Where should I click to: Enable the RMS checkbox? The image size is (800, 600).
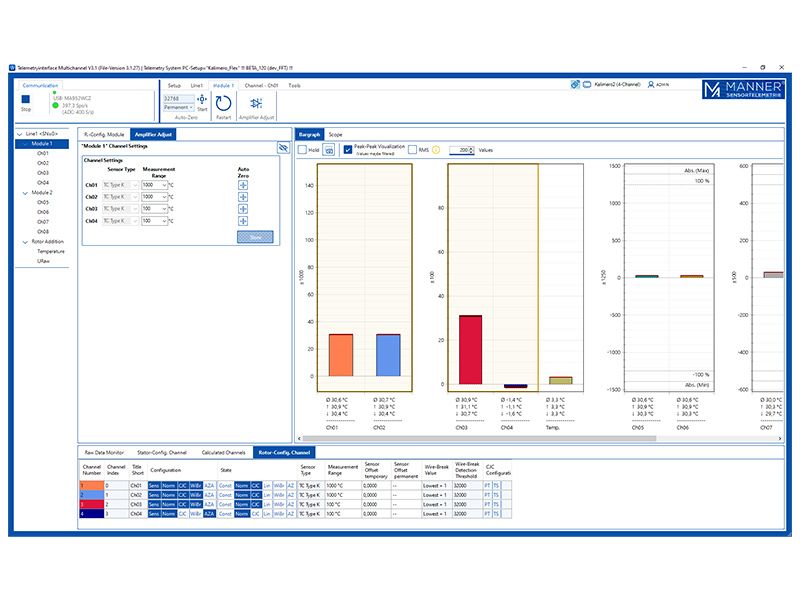click(412, 150)
